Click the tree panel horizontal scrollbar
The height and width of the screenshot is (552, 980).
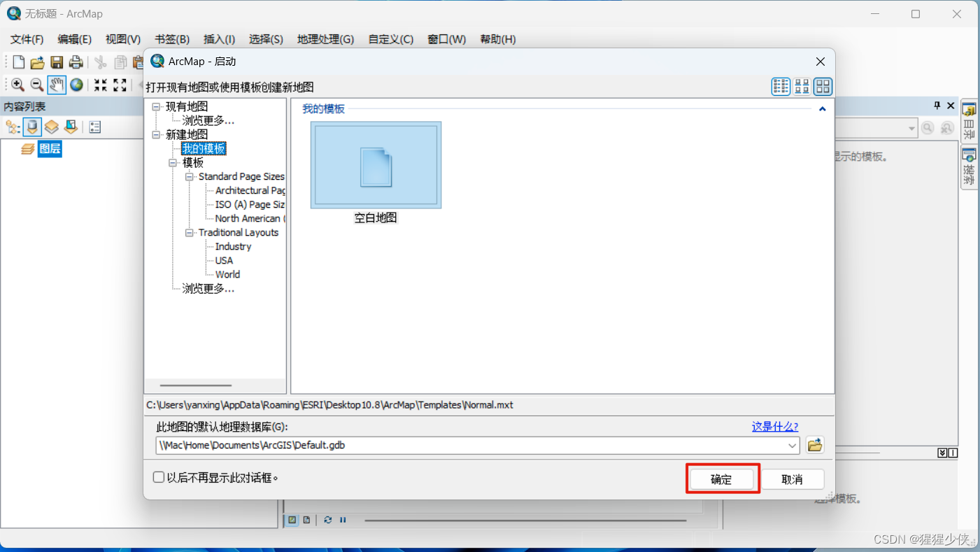tap(195, 385)
